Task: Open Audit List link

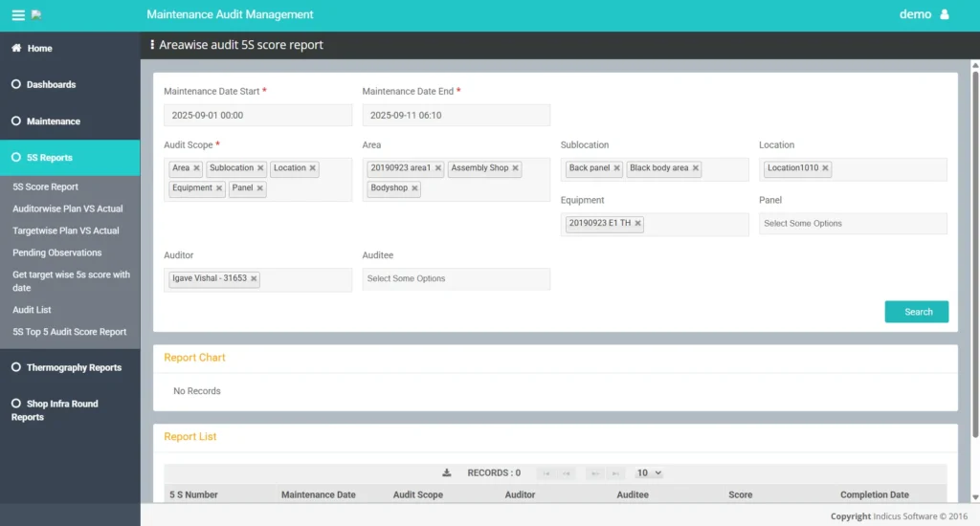Action: click(32, 310)
